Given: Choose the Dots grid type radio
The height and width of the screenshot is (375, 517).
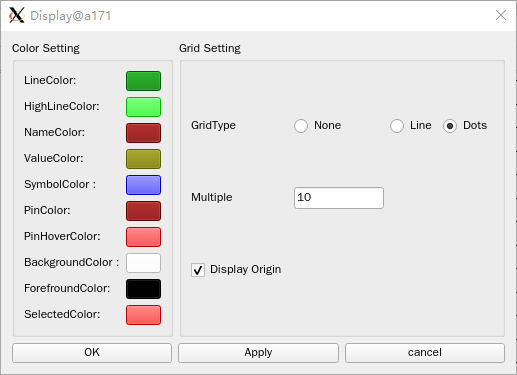Looking at the screenshot, I should point(450,126).
